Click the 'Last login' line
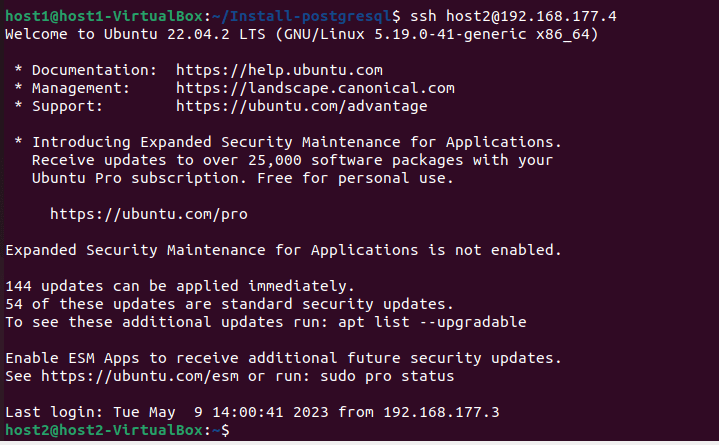This screenshot has width=719, height=445. coord(252,412)
